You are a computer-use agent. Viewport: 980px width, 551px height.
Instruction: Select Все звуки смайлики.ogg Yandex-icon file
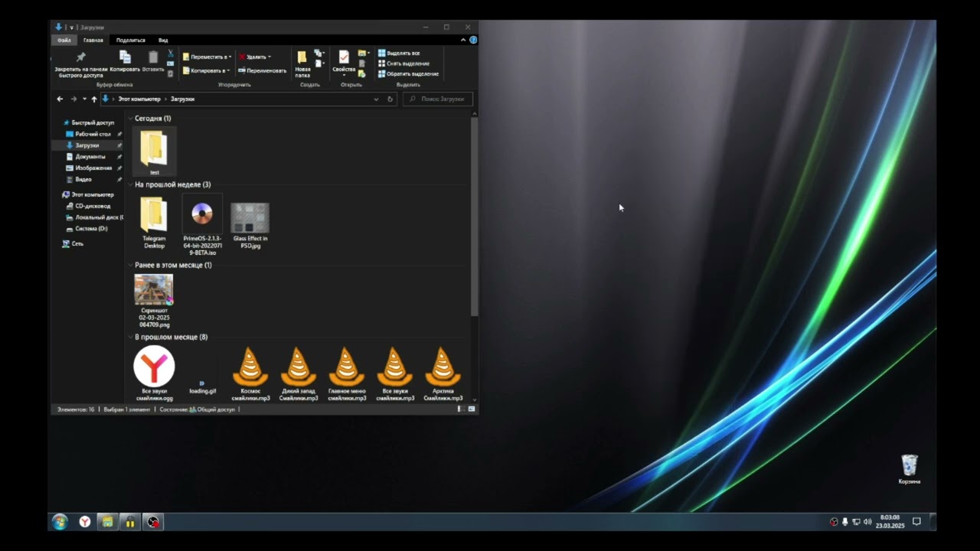pos(154,373)
